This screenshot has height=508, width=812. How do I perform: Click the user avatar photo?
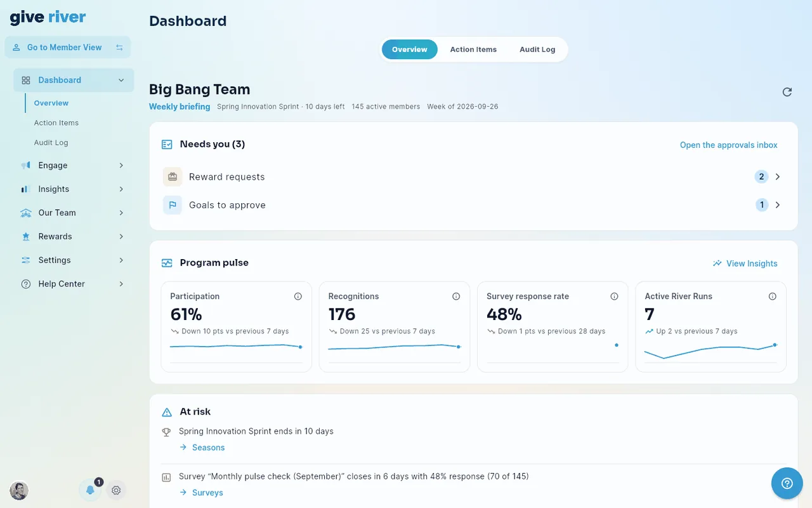click(19, 490)
